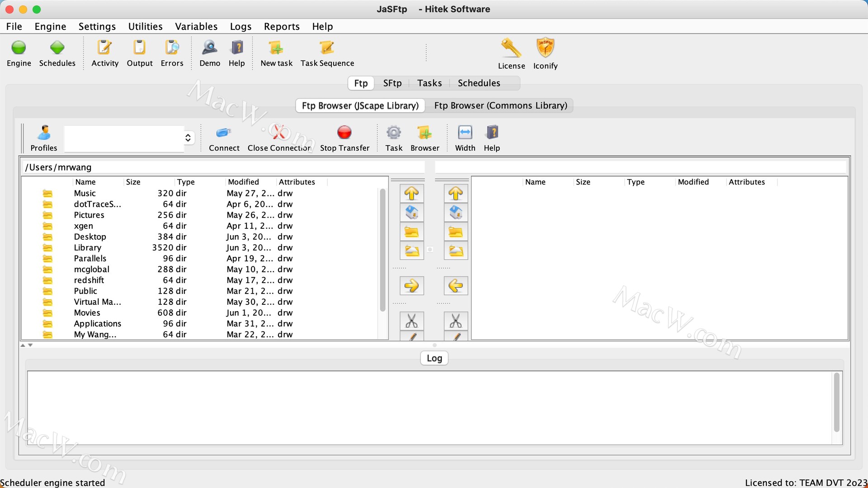
Task: Click inside the Log text area
Action: pos(429,408)
